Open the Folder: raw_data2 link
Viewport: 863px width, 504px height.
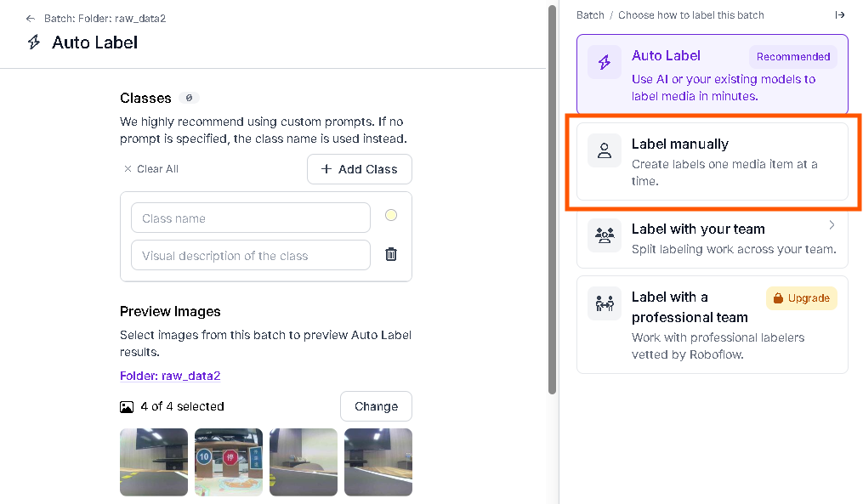170,376
